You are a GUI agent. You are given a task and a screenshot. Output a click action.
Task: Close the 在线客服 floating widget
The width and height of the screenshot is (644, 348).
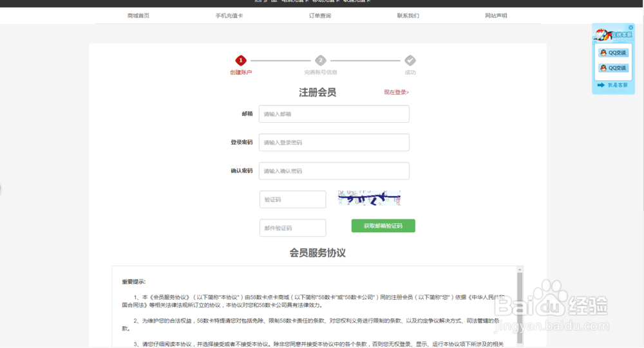[x=631, y=28]
